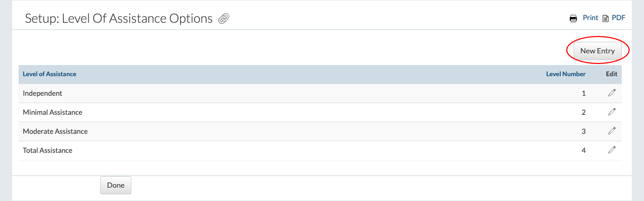This screenshot has width=644, height=201.
Task: Click the Done button
Action: [x=115, y=185]
